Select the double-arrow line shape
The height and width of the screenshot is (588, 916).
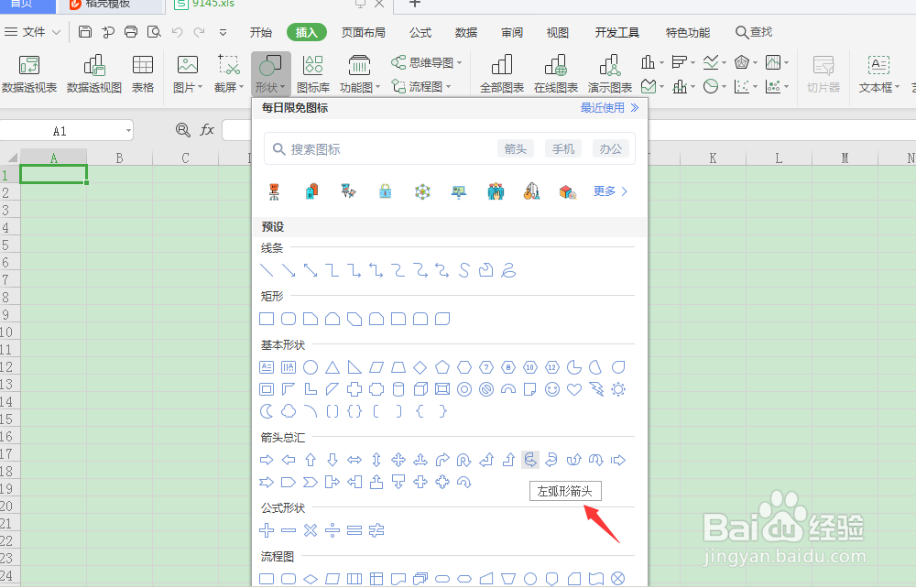[311, 270]
